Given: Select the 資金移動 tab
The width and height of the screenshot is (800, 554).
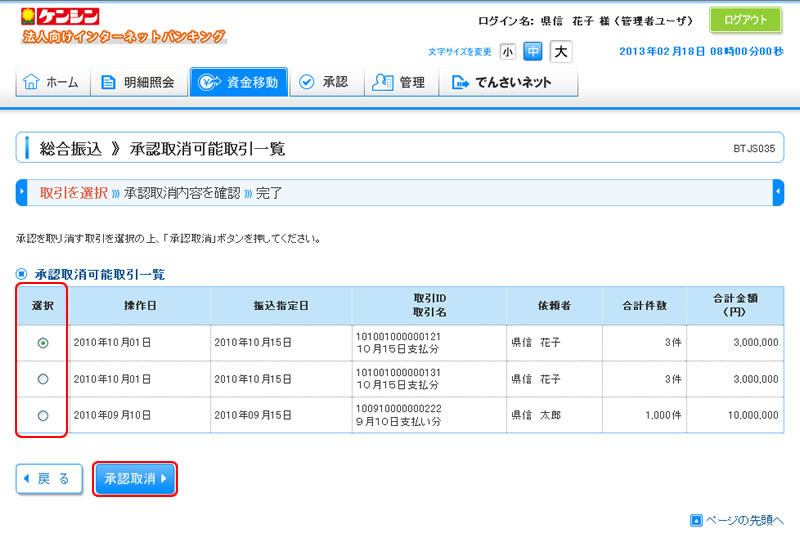Looking at the screenshot, I should [x=239, y=83].
